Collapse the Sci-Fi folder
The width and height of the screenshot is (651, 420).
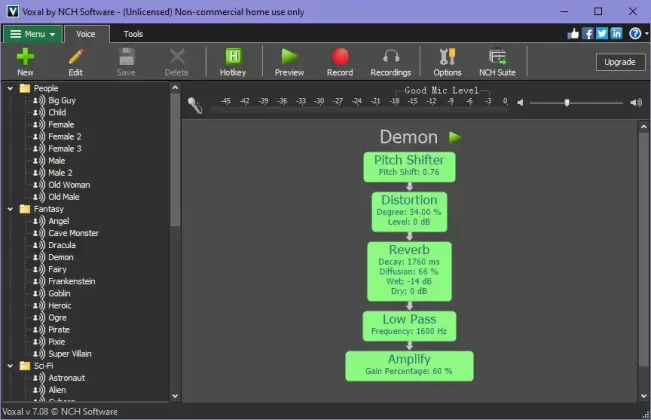click(10, 366)
